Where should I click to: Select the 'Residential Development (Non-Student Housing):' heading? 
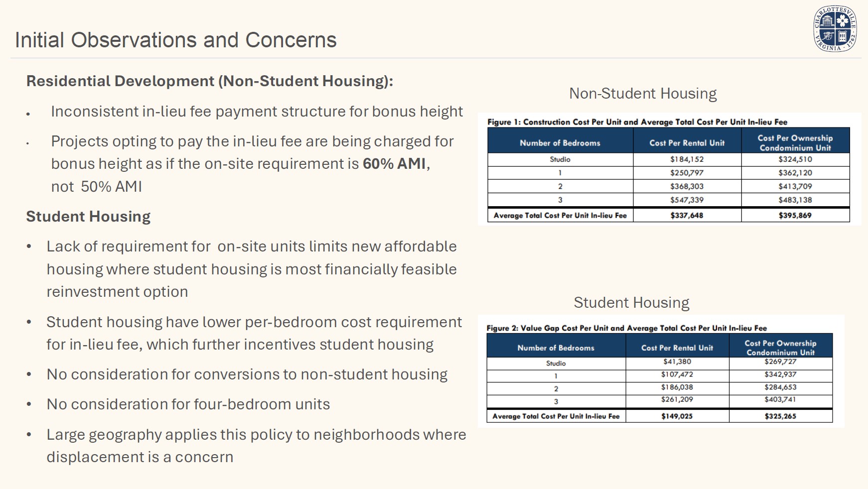(x=209, y=81)
